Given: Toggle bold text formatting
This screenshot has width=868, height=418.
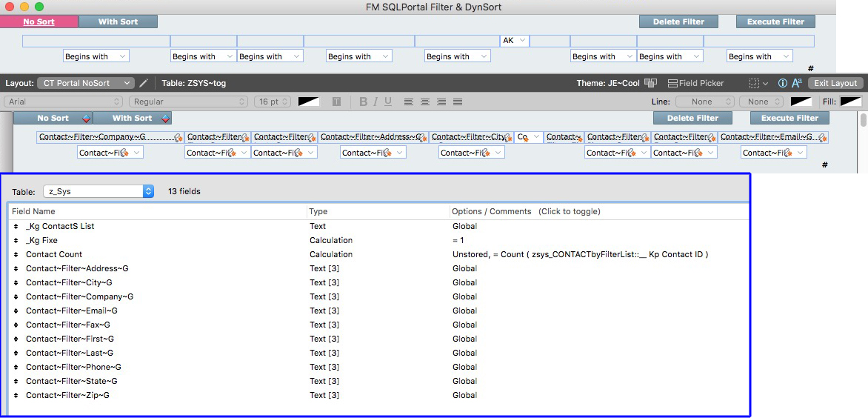Looking at the screenshot, I should (x=363, y=102).
